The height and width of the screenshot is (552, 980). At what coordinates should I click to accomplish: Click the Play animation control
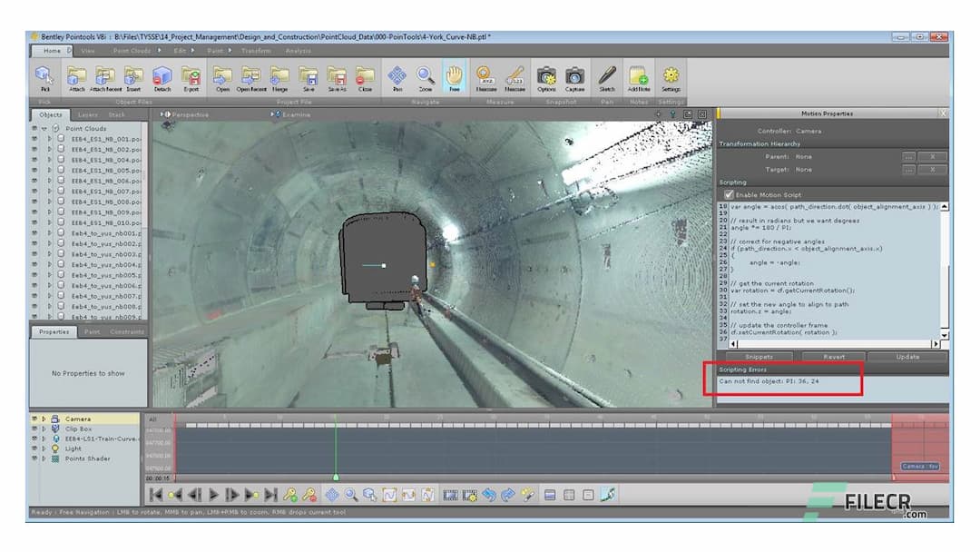(212, 494)
